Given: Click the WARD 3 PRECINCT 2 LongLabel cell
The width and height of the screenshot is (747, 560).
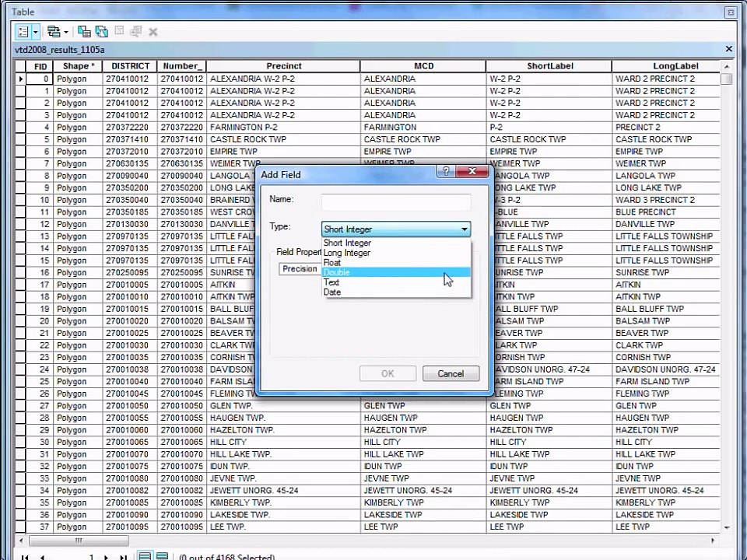Looking at the screenshot, I should point(666,200).
